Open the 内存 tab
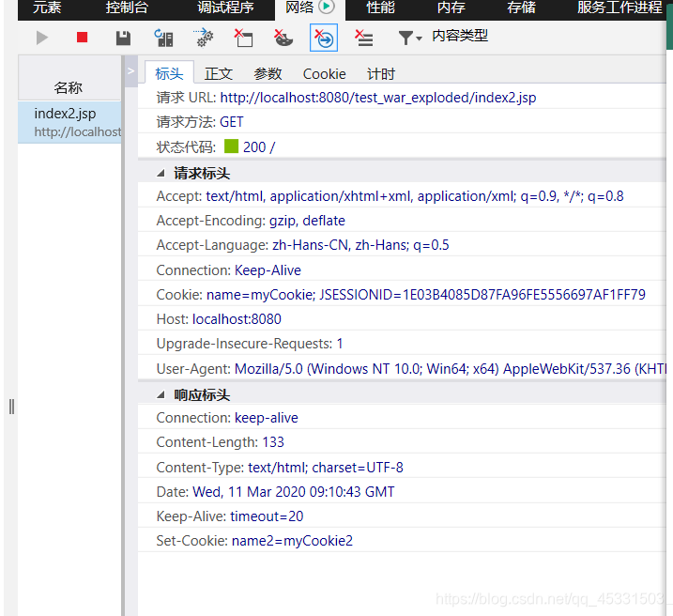The height and width of the screenshot is (616, 673). point(451,8)
